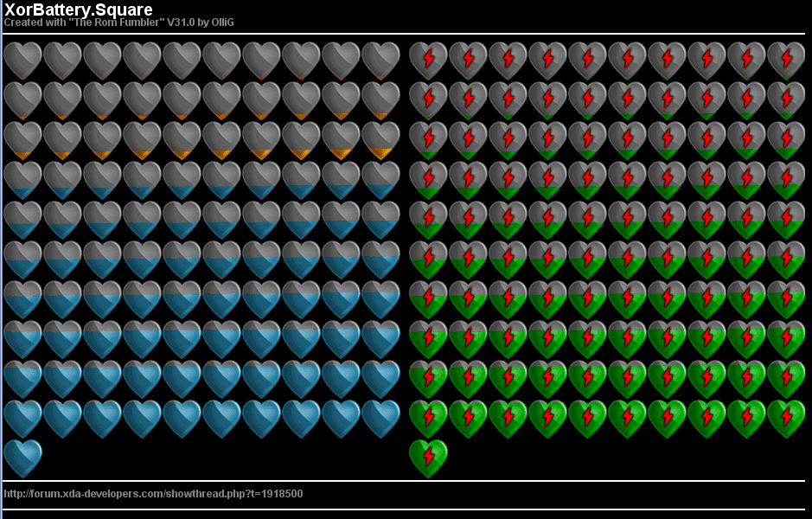Viewport: 812px width, 519px height.
Task: Click the first half-blue heart in the sixth row
Action: (x=22, y=260)
